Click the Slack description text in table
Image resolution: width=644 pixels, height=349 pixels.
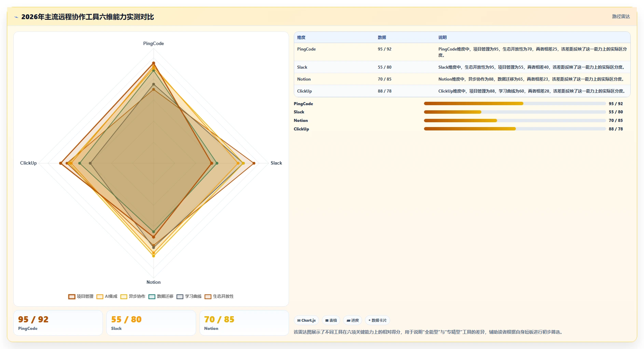pyautogui.click(x=532, y=67)
